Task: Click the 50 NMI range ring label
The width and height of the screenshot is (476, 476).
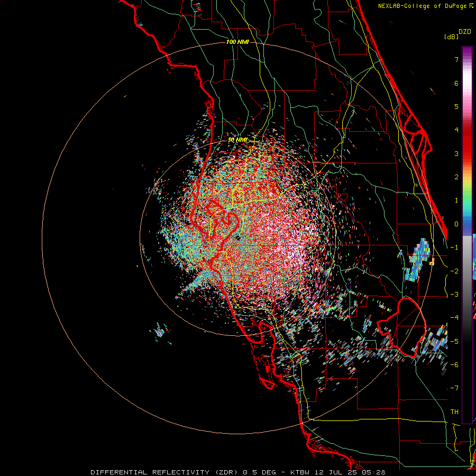Action: [x=237, y=140]
